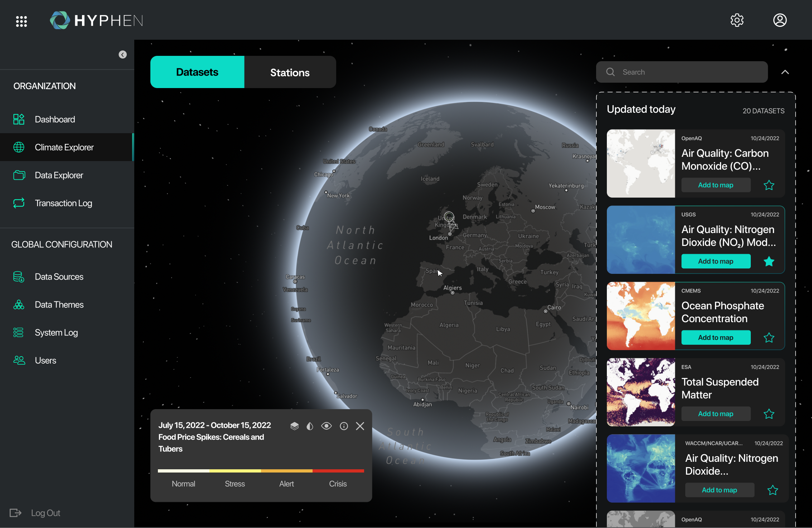Screen dimensions: 812x528
Task: Click the Log Out link
Action: tap(45, 513)
